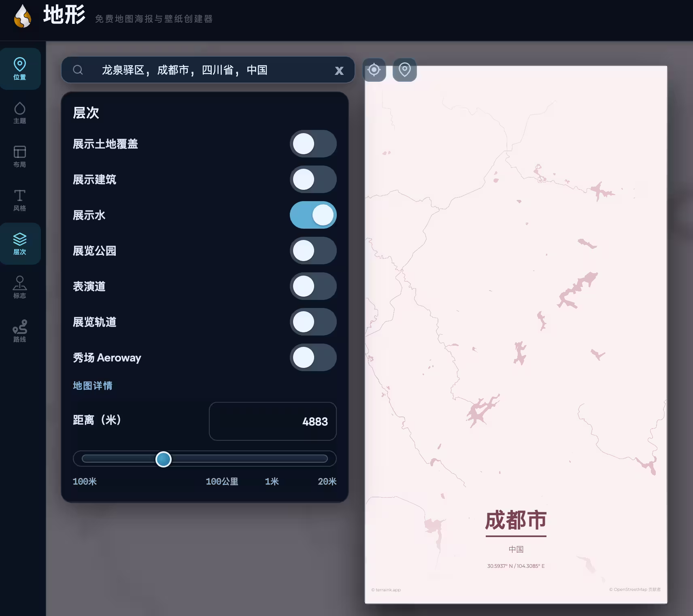Screen dimensions: 693x616
Task: Click the magnifier search icon
Action: [78, 70]
